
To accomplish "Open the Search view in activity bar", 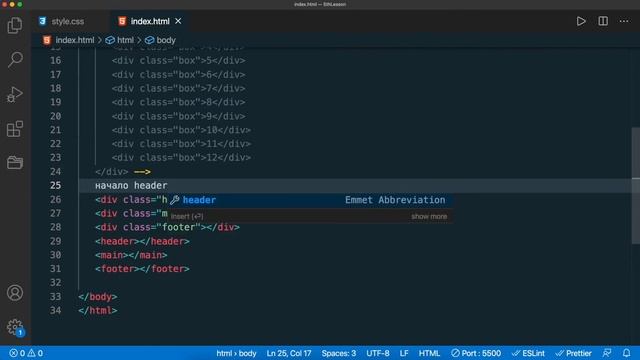I will pyautogui.click(x=15, y=60).
